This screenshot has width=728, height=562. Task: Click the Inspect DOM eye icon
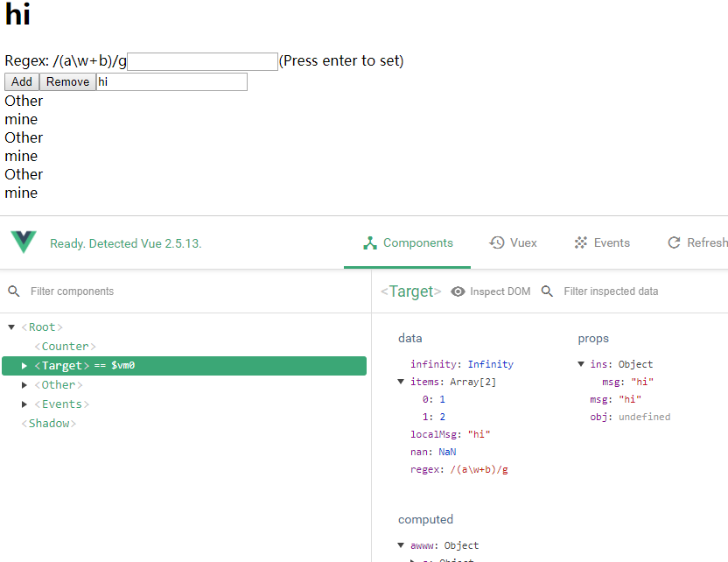pyautogui.click(x=458, y=292)
